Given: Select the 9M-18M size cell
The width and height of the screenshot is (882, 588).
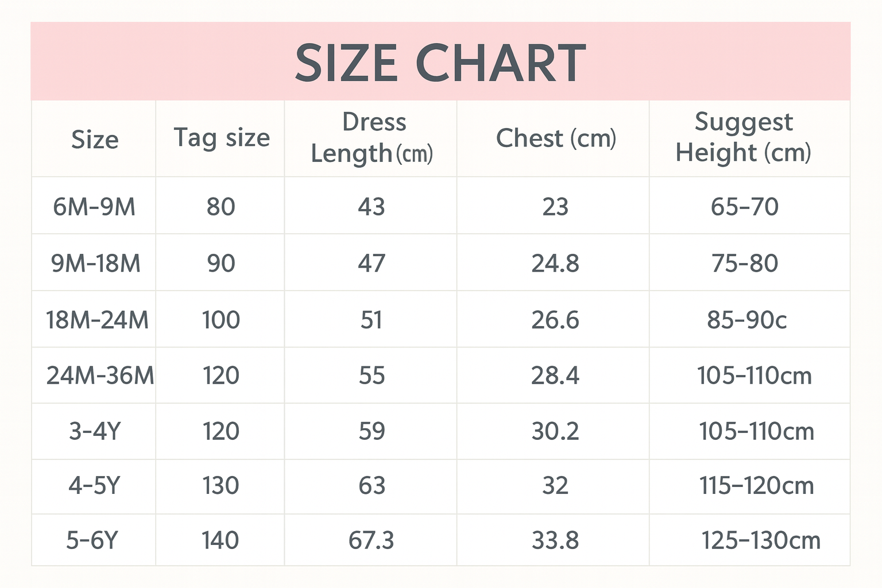Looking at the screenshot, I should (95, 264).
